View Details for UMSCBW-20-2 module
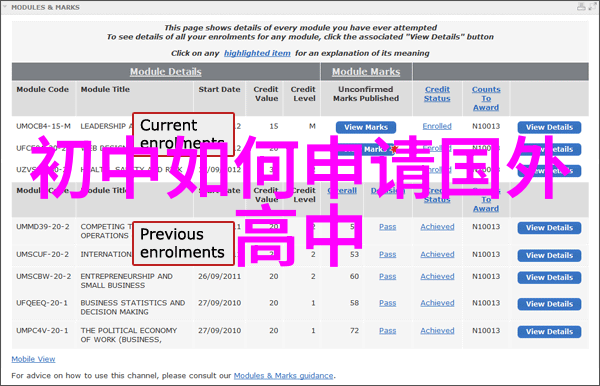Viewport: 600px width, 386px height. coord(549,277)
